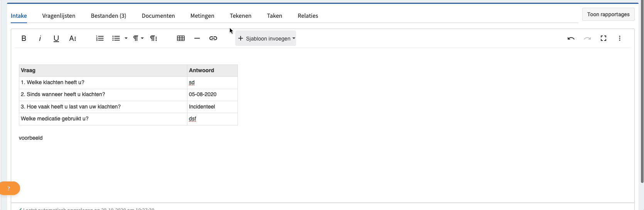Toggle bold formatting
644x210 pixels.
pyautogui.click(x=24, y=38)
